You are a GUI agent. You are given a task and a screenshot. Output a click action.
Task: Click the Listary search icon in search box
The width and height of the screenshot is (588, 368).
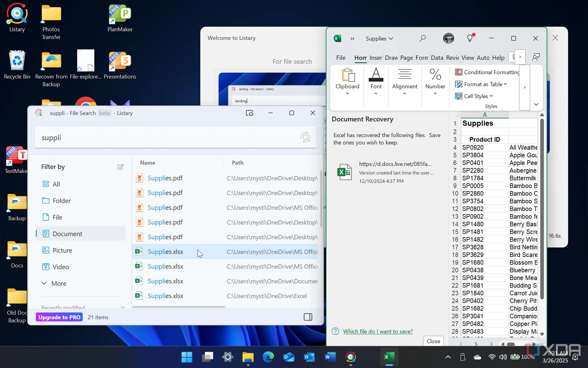coord(305,137)
